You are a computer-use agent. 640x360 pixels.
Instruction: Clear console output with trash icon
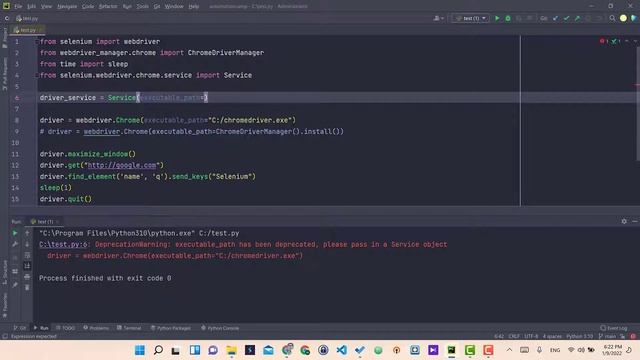coord(27,287)
